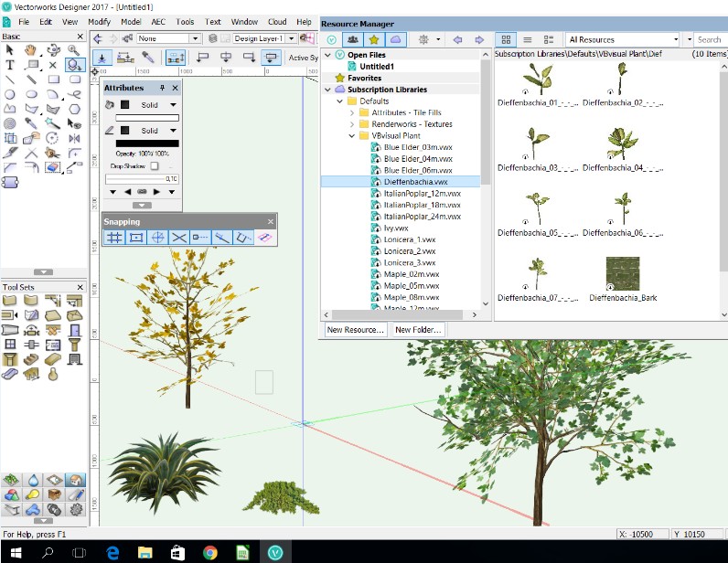The height and width of the screenshot is (563, 728).
Task: Click the Resource Manager Search field
Action: click(710, 39)
